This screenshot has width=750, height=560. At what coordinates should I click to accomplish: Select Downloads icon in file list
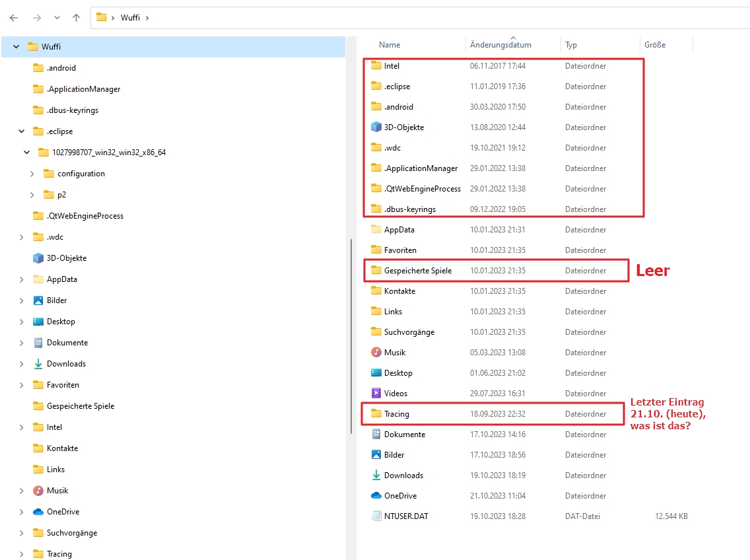tap(376, 475)
